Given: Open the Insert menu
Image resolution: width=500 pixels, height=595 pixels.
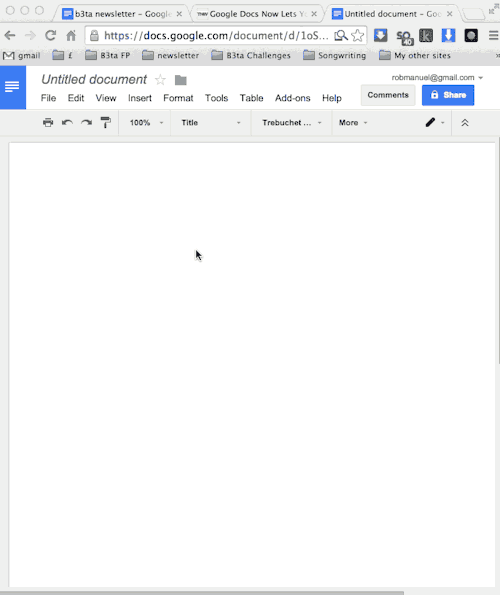Looking at the screenshot, I should tap(140, 98).
